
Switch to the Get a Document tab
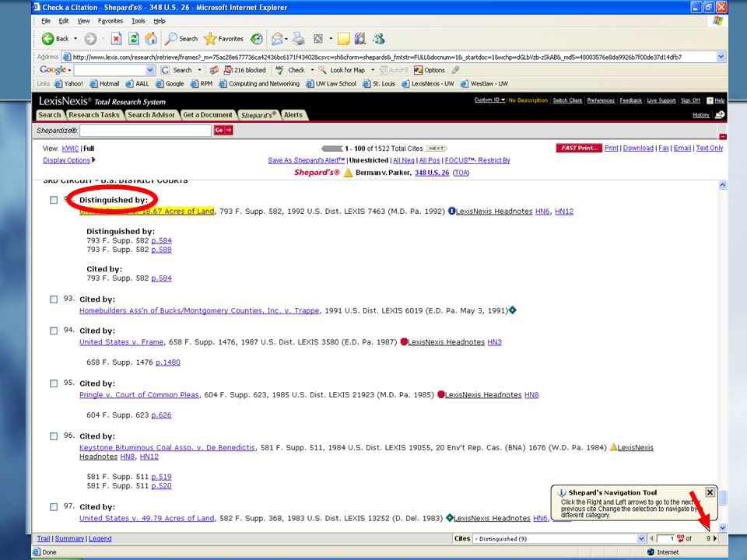pyautogui.click(x=208, y=115)
